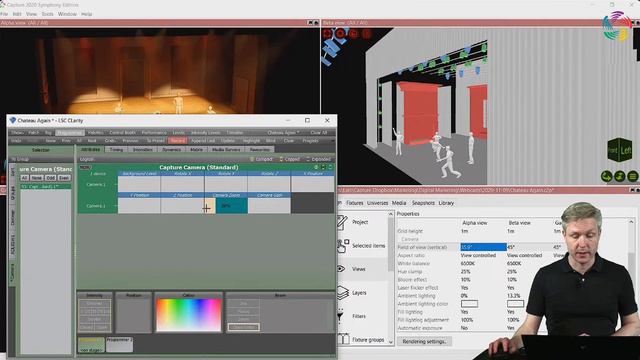The height and width of the screenshot is (360, 640).
Task: Click the Update button in Clarity toolbar
Action: (x=228, y=141)
